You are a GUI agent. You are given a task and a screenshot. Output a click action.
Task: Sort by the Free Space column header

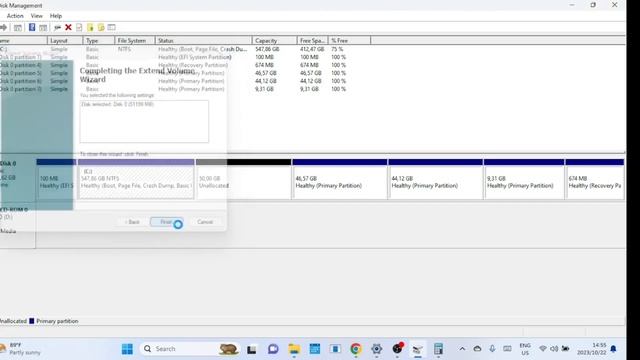click(x=312, y=40)
